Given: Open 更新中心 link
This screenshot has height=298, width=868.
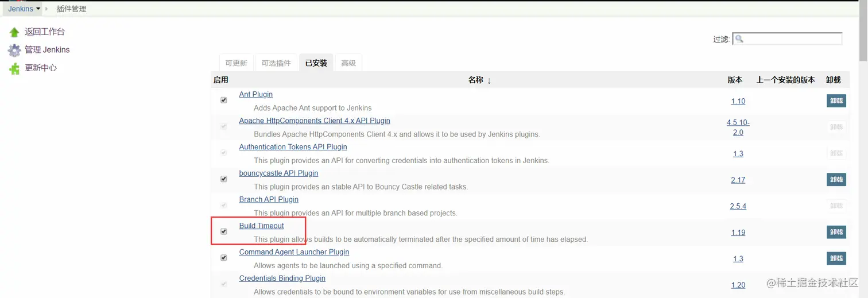Looking at the screenshot, I should pyautogui.click(x=41, y=68).
